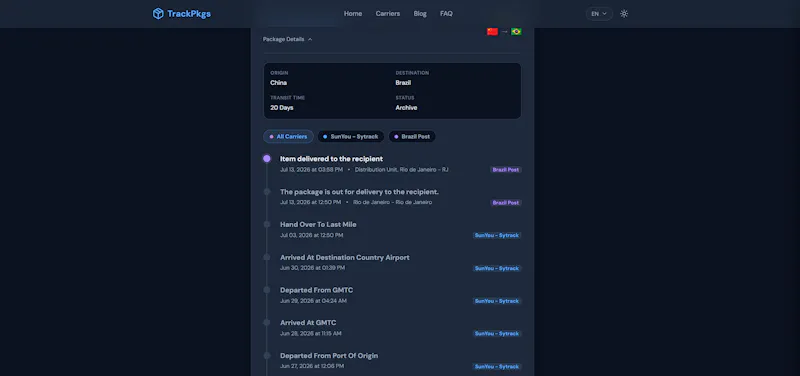Click the status value "Archive"
The image size is (800, 376).
[406, 108]
